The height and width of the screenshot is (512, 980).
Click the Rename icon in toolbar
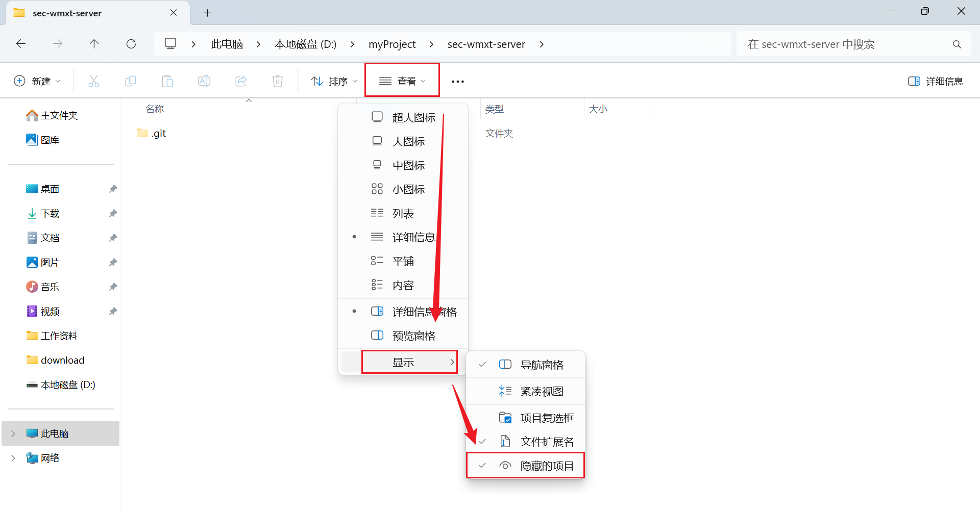(x=204, y=81)
